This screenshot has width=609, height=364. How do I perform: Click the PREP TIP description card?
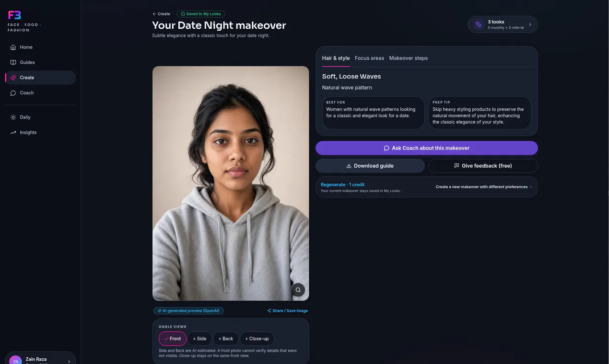pos(480,113)
